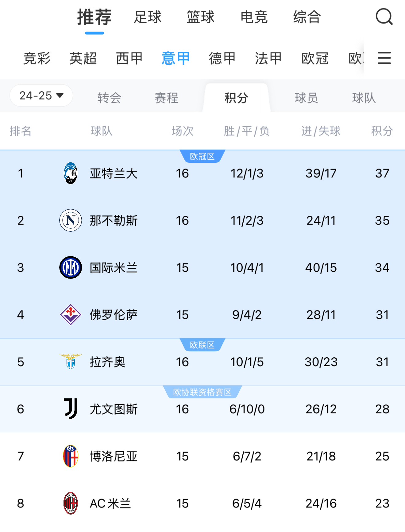This screenshot has height=532, width=405.
Task: Select the Bologna BFC crest
Action: point(70,457)
